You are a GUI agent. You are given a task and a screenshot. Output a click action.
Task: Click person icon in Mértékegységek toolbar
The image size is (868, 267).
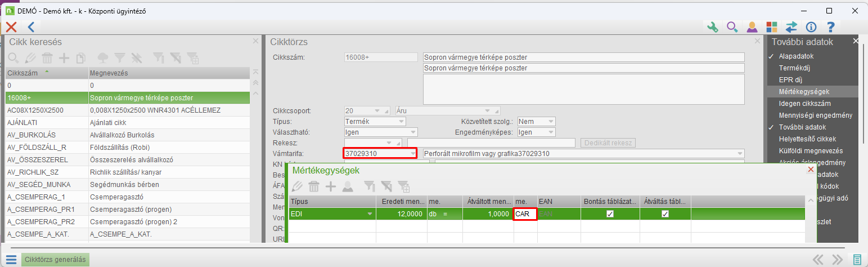point(348,186)
